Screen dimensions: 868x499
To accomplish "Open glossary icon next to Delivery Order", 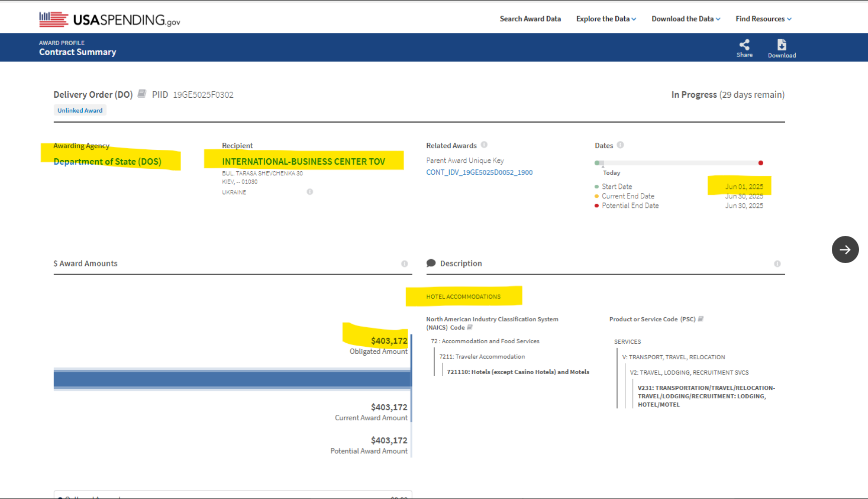I will pyautogui.click(x=142, y=94).
